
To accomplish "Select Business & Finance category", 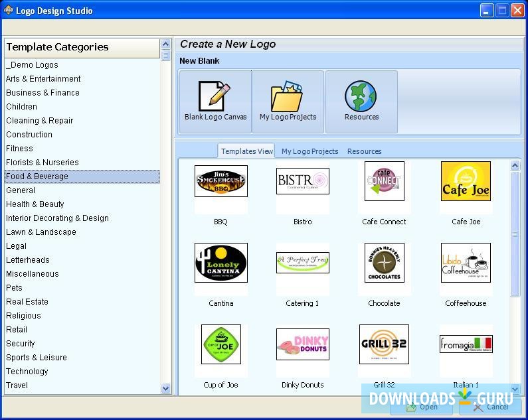I will pyautogui.click(x=82, y=92).
